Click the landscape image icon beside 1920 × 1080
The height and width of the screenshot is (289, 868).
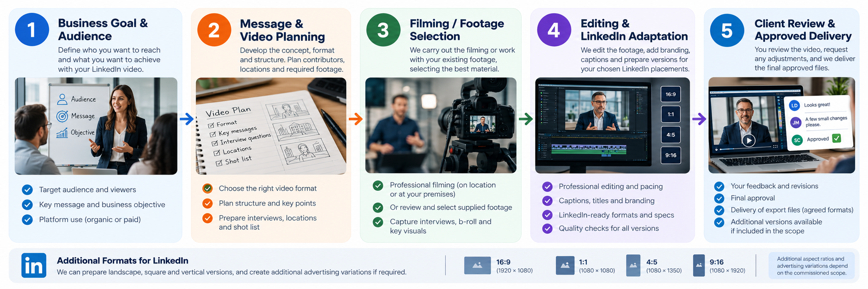coord(477,265)
